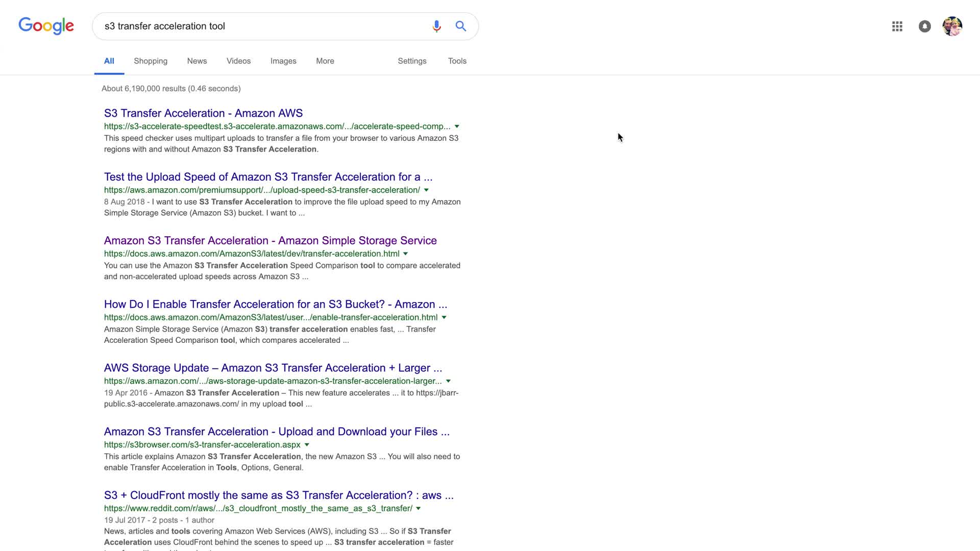
Task: Expand dropdown arrow beside reddit.com result URL
Action: tap(418, 509)
